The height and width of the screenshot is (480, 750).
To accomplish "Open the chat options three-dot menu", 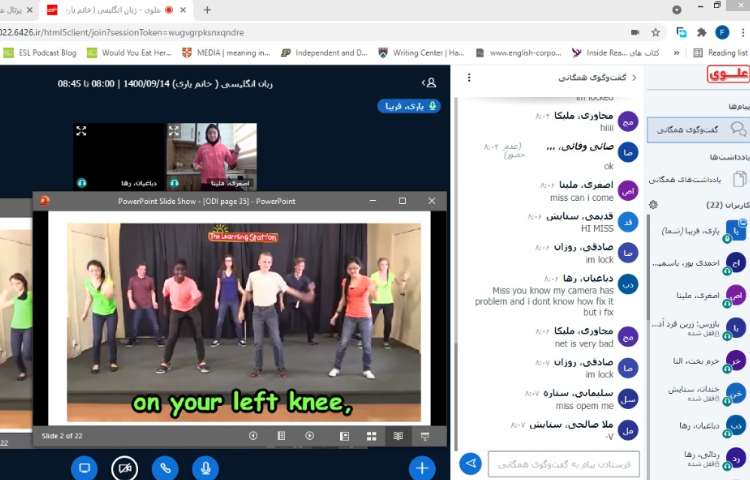I will (469, 77).
